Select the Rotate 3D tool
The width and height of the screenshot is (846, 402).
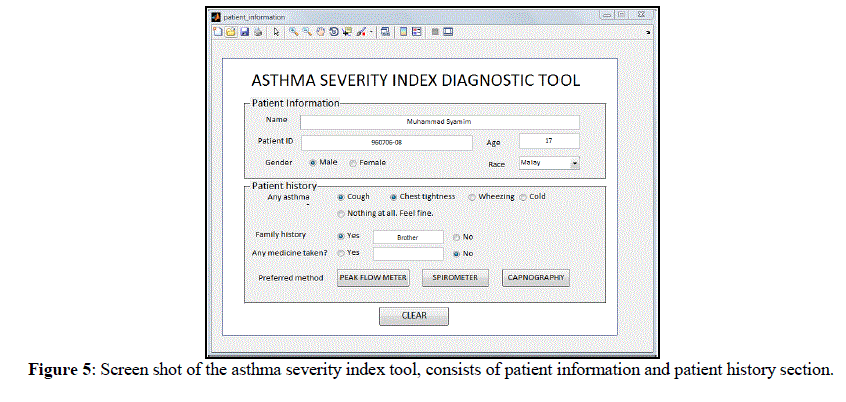click(333, 32)
